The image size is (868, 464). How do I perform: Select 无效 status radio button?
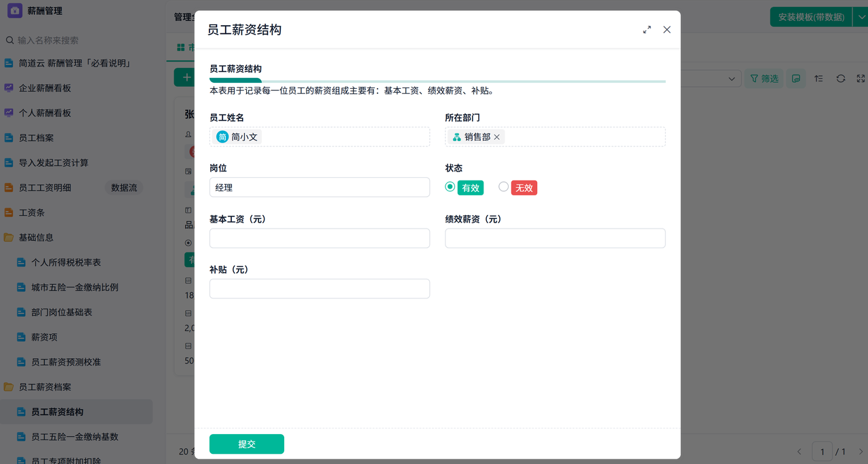[503, 187]
